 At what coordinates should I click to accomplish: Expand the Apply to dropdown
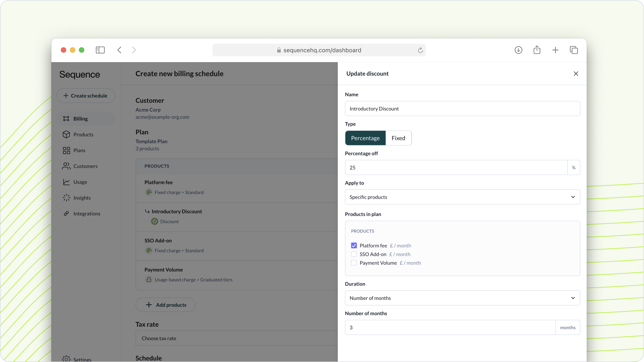462,197
